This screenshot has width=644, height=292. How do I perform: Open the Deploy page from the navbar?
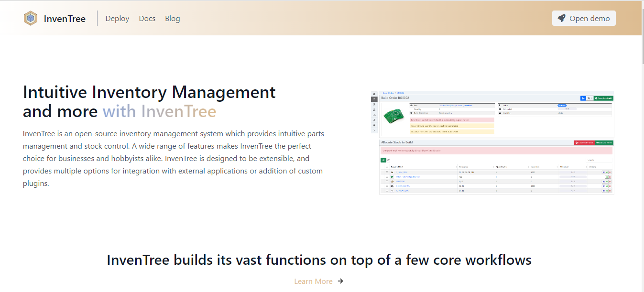(117, 19)
